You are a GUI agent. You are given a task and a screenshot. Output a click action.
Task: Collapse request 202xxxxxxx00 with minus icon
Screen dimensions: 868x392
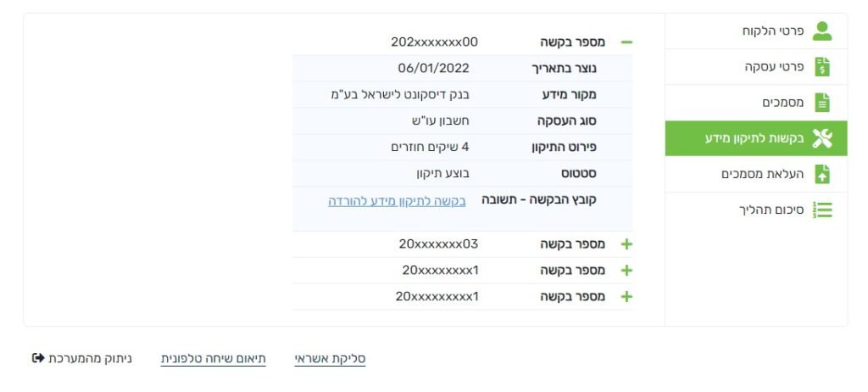coord(626,42)
